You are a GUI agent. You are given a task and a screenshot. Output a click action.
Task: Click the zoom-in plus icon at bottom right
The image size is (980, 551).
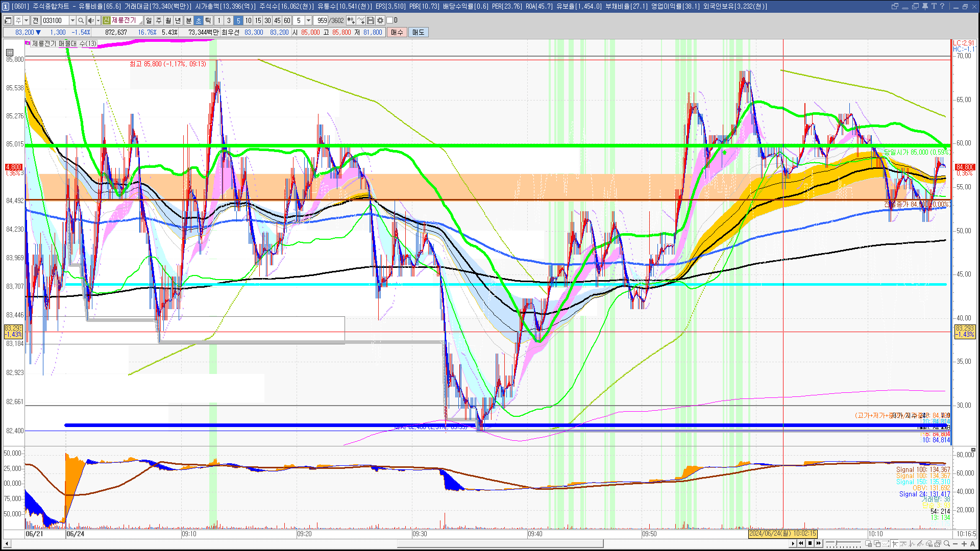point(964,544)
